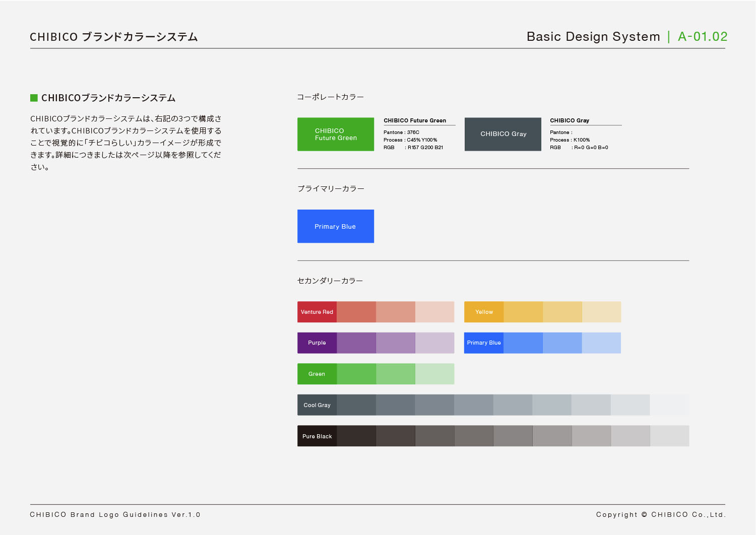Click the A-01.02 page number
Viewport: 756px width, 535px height.
(703, 37)
